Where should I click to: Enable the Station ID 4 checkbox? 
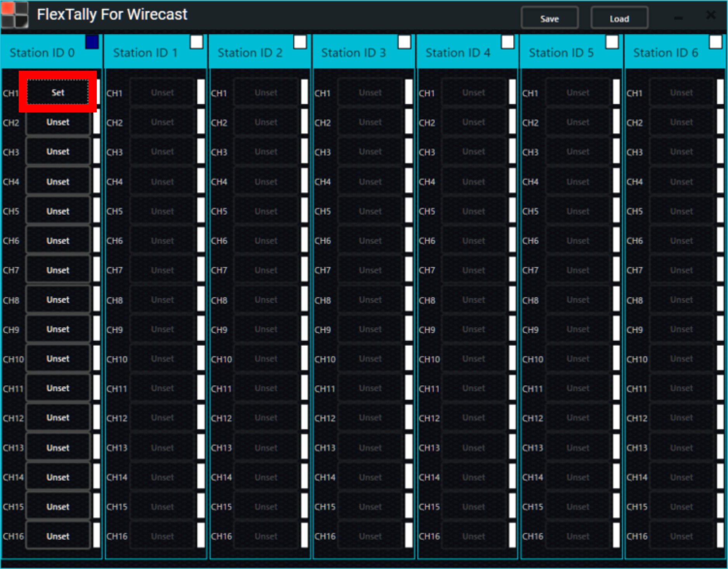point(508,42)
